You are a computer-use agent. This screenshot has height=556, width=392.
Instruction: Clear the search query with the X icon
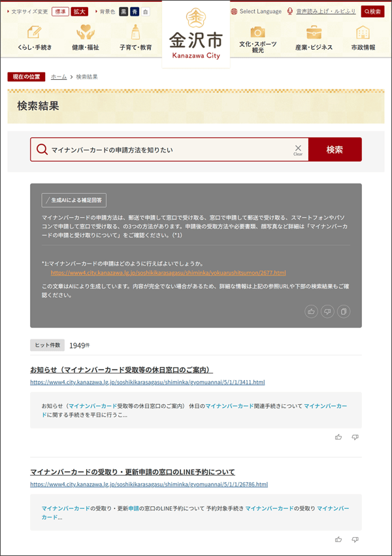(x=298, y=150)
